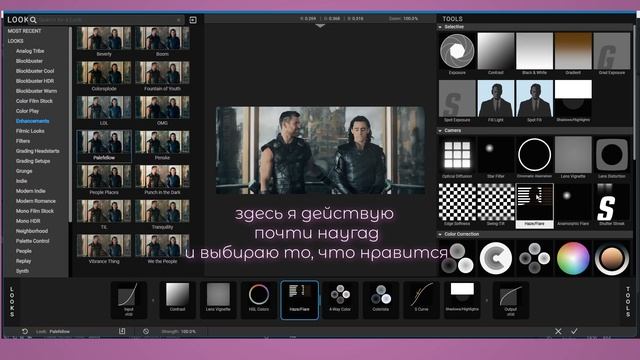Select the Input tool in the tool chain
This screenshot has height=360, width=640.
click(x=129, y=300)
